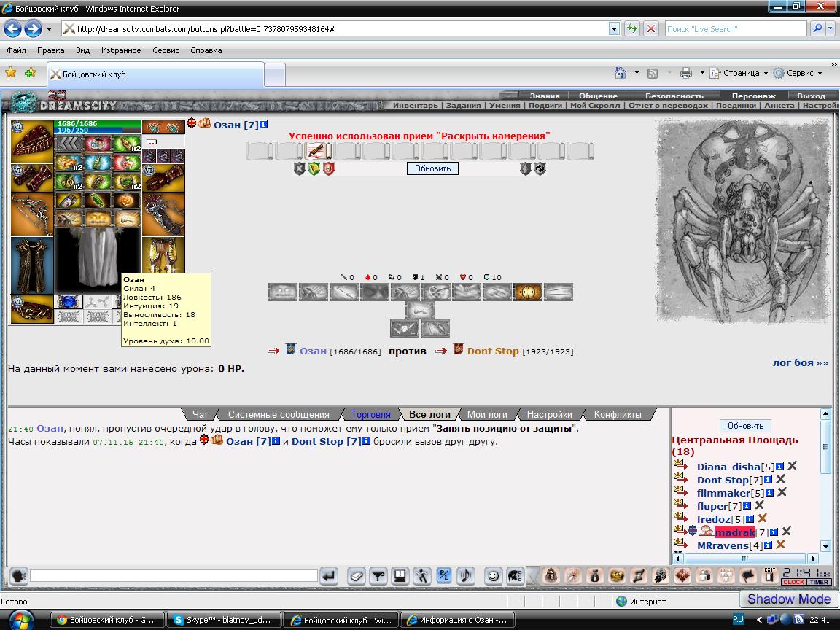Click the running figure chat toolbar icon
The width and height of the screenshot is (840, 630).
click(422, 577)
